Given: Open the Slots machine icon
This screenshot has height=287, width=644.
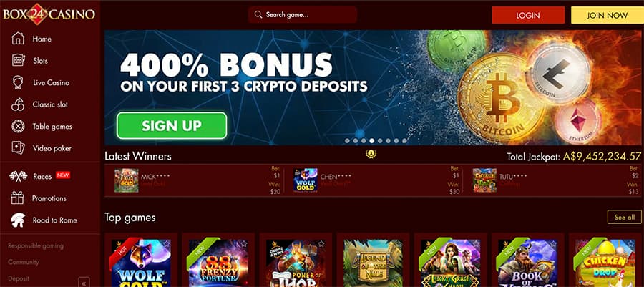Looking at the screenshot, I should [18, 60].
